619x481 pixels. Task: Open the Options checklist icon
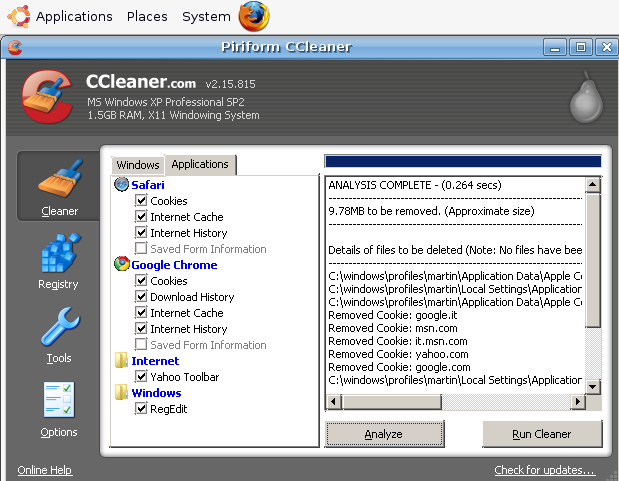point(59,399)
